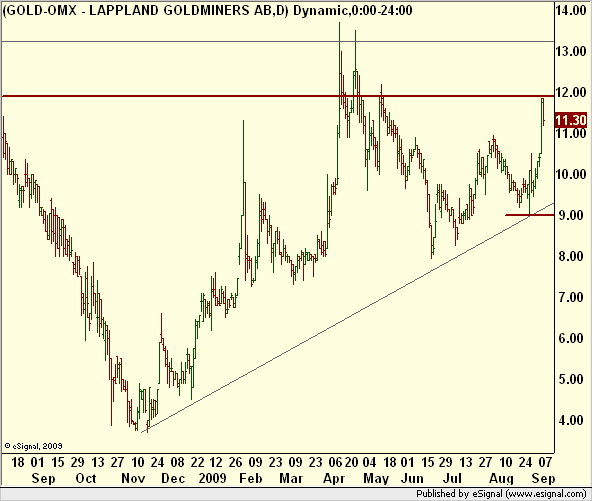Open the Published by eSignal website link

tap(501, 493)
